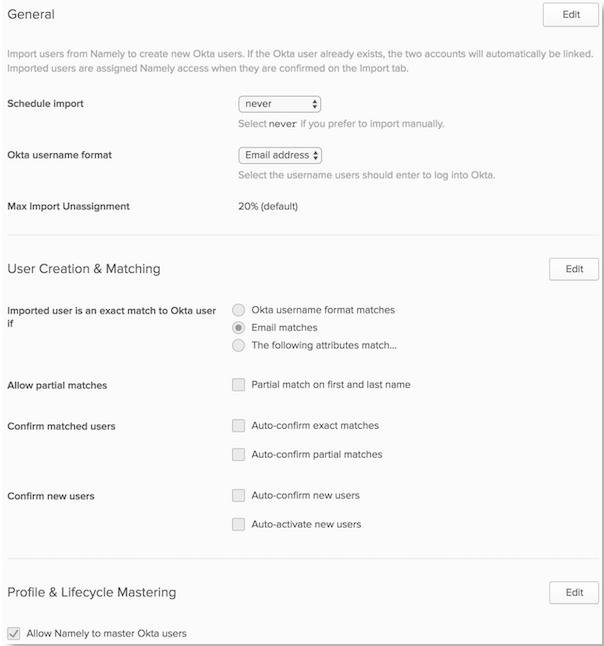This screenshot has height=646, width=604.
Task: Click the 'Profile & Lifecycle Mastering' heading
Action: 91,592
